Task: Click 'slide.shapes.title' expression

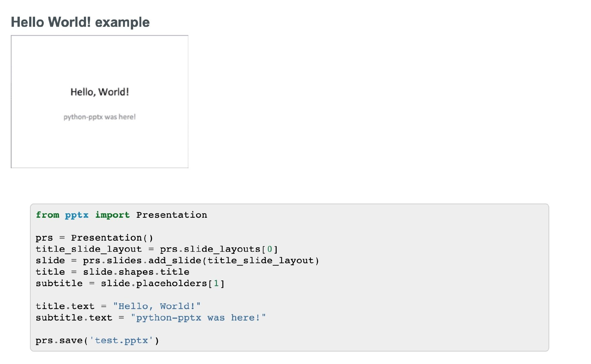Action: 136,272
